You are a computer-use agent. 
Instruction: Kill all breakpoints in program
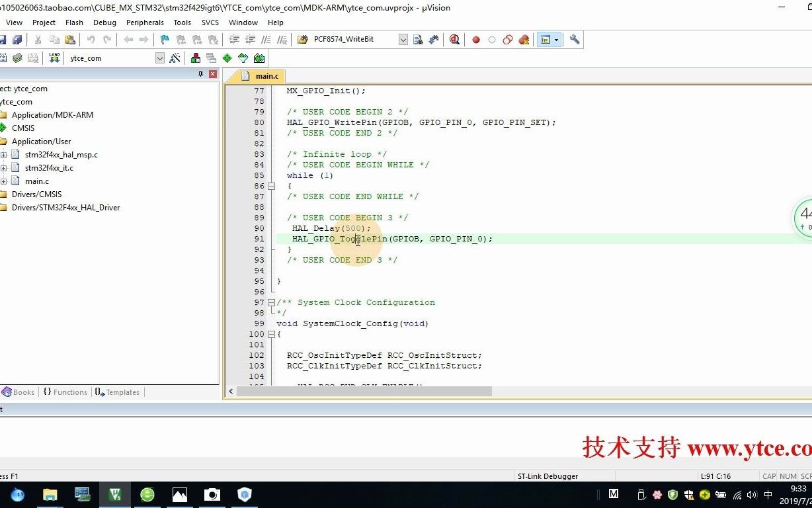click(x=524, y=40)
